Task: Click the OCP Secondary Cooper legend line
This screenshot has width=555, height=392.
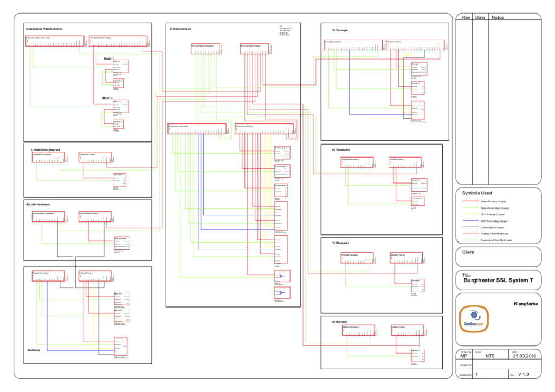Action: coord(470,221)
